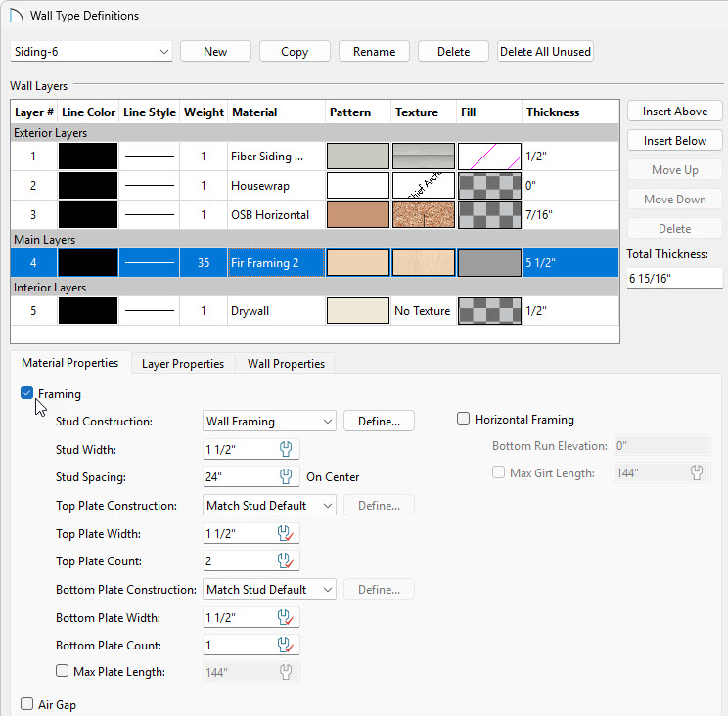Click the Fir Framing 2 pattern swatch
The width and height of the screenshot is (728, 716).
pyautogui.click(x=358, y=263)
